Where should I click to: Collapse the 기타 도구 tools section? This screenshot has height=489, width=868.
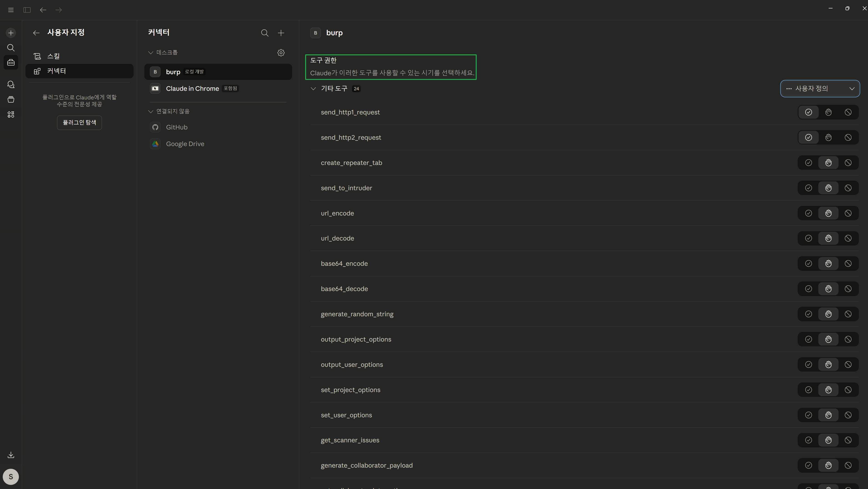tap(313, 88)
